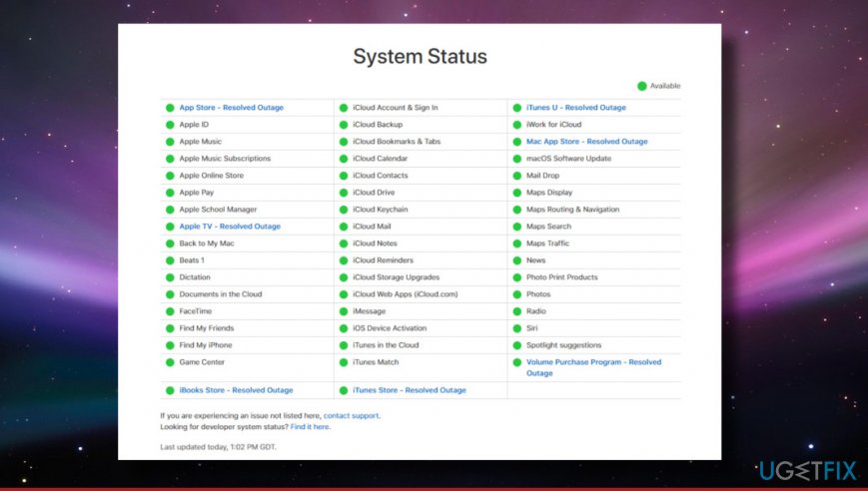Click green status dot beside Apple ID
The height and width of the screenshot is (491, 868).
(170, 125)
